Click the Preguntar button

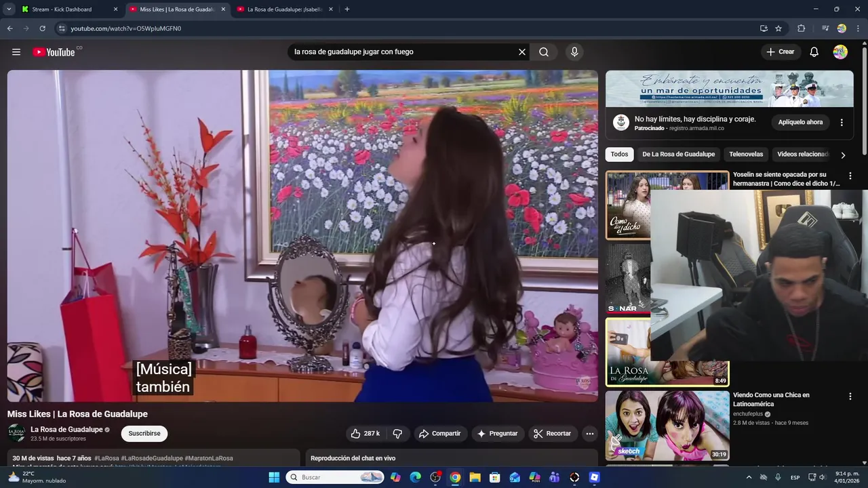click(497, 434)
